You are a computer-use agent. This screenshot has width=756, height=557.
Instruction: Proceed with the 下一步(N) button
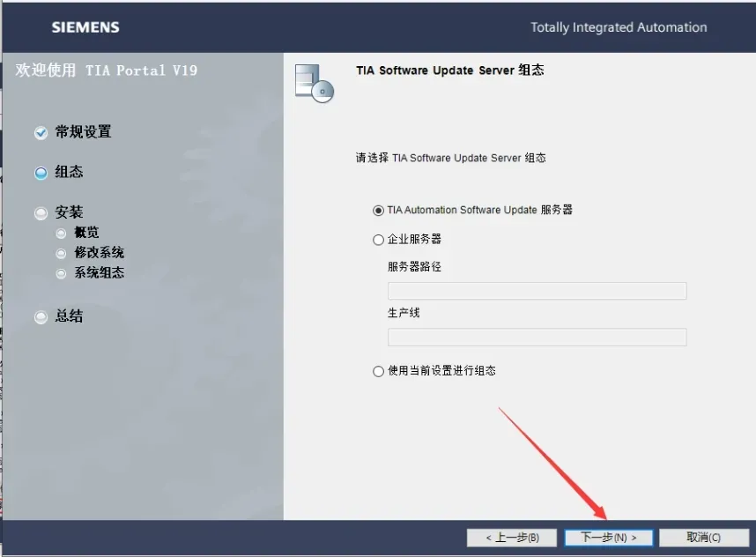pos(609,538)
